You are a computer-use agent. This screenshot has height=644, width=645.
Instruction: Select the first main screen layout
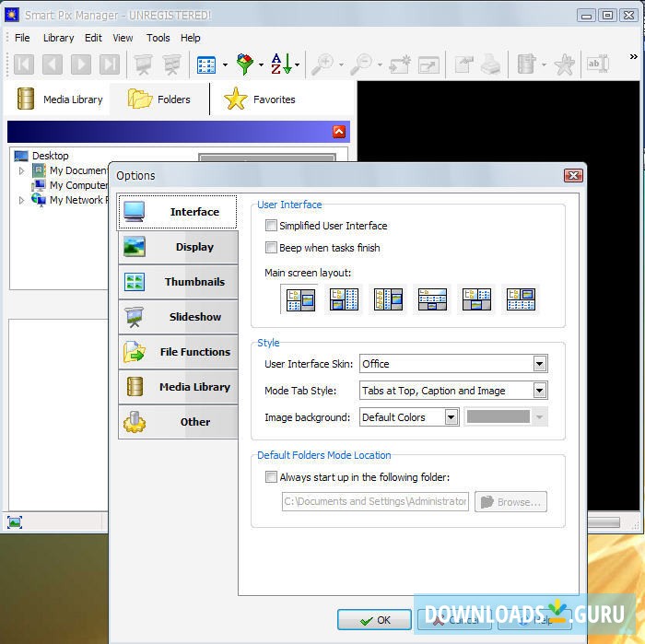[x=301, y=299]
